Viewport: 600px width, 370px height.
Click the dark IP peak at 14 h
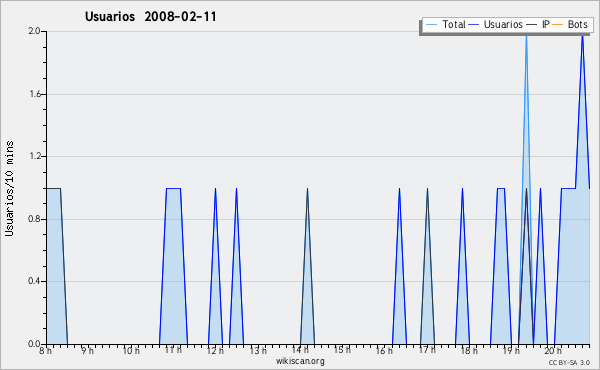[307, 189]
